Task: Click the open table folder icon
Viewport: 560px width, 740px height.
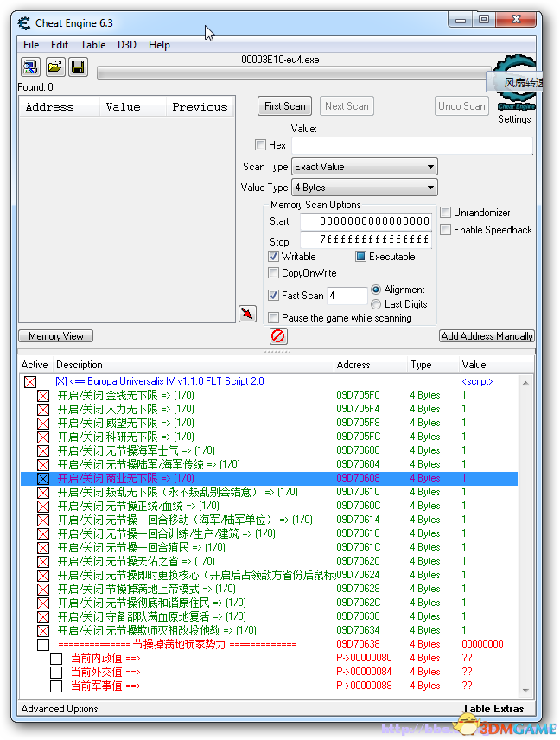Action: pos(54,67)
